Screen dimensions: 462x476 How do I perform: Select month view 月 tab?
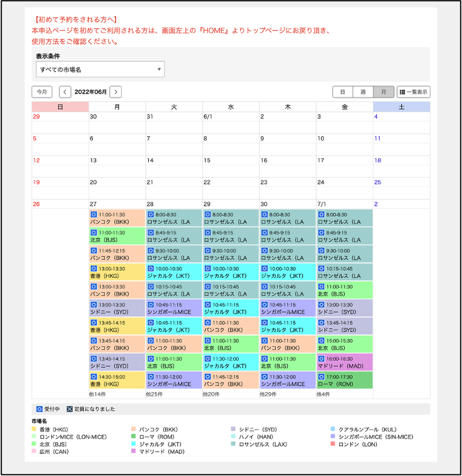click(383, 92)
